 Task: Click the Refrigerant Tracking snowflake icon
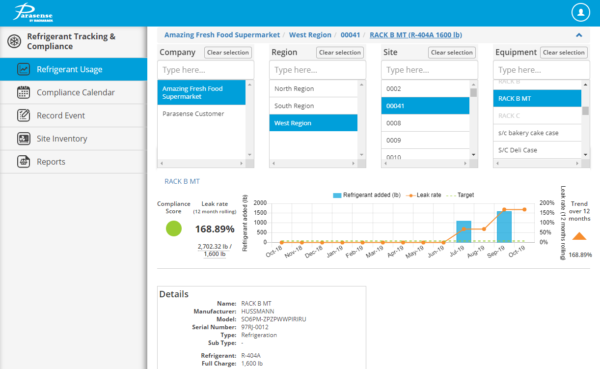pyautogui.click(x=14, y=41)
